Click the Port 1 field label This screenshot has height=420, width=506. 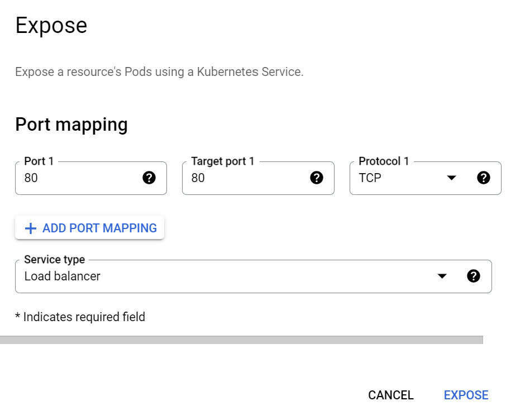[x=39, y=161]
